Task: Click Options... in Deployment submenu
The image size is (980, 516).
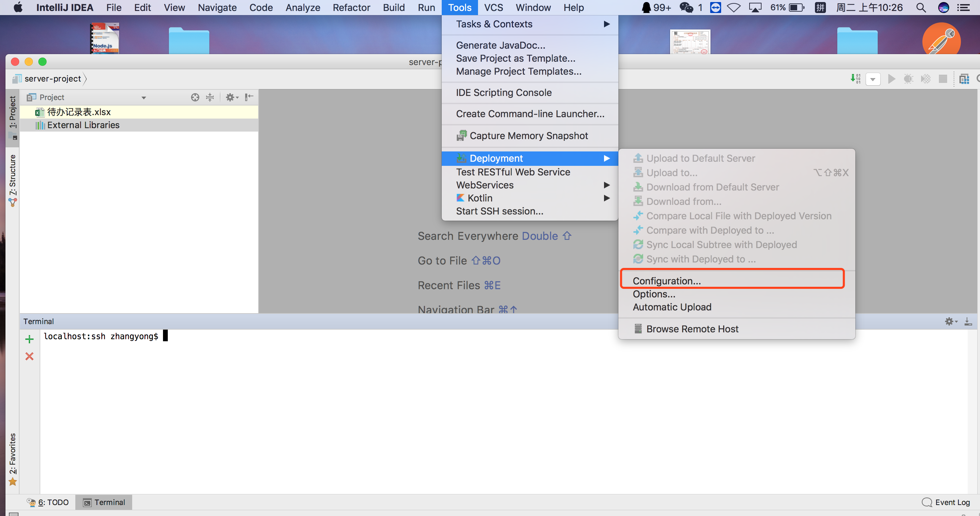Action: pos(654,294)
